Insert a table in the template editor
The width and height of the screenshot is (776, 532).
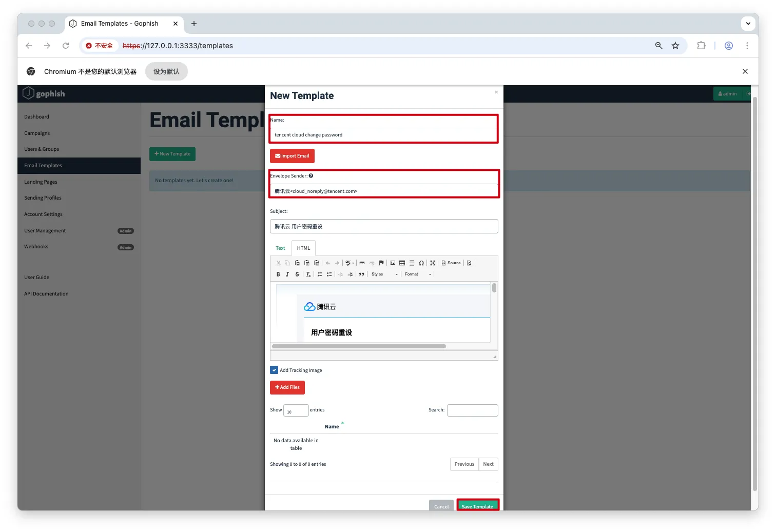pos(402,263)
